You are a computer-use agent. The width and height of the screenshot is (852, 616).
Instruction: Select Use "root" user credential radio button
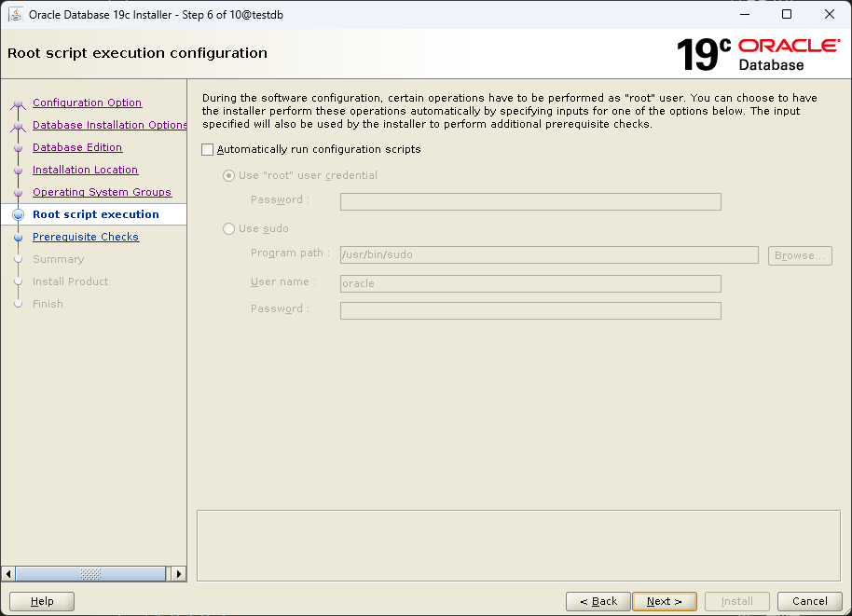pyautogui.click(x=228, y=175)
